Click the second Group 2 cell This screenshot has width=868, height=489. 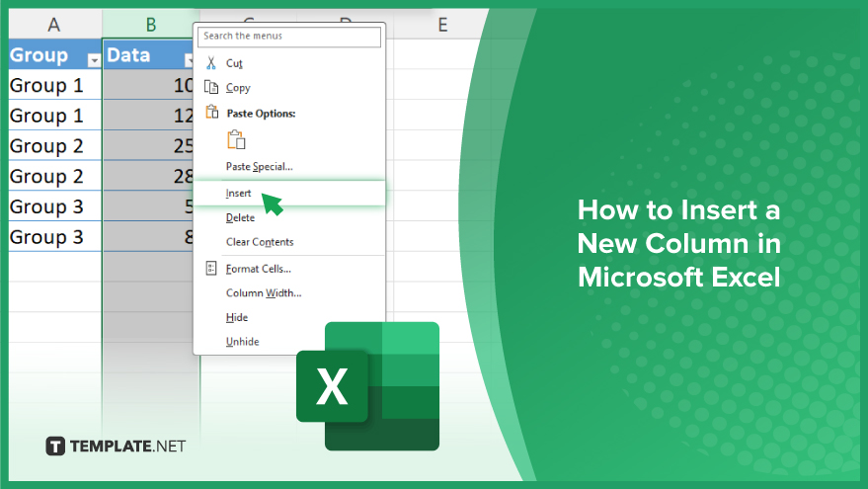pyautogui.click(x=54, y=176)
